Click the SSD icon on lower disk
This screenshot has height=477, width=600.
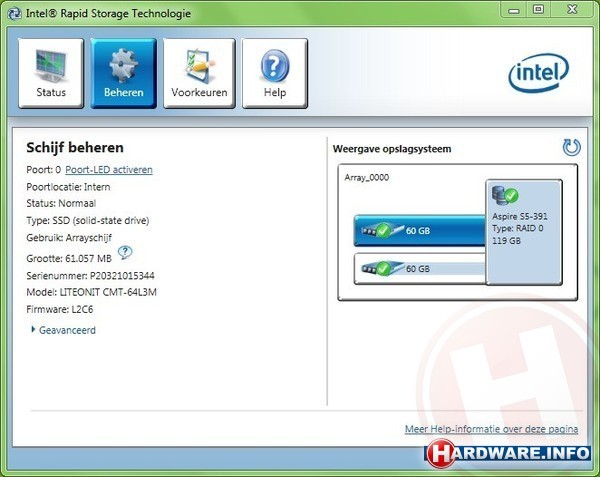coord(382,268)
